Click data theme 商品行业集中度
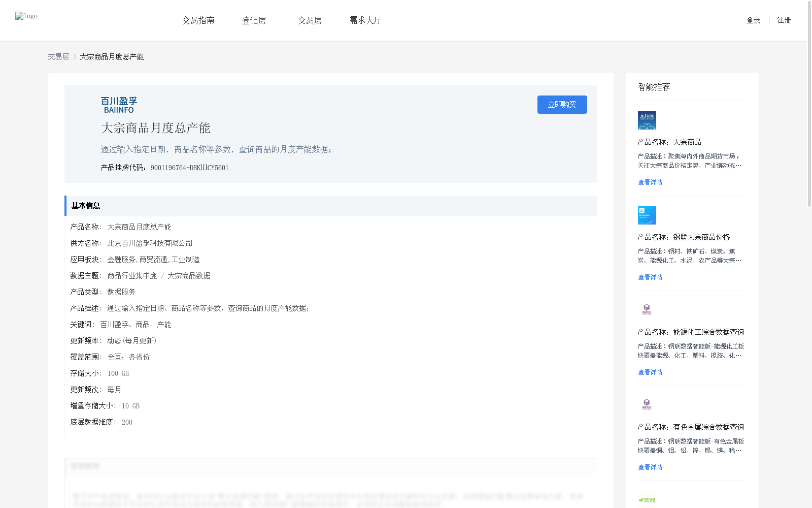The width and height of the screenshot is (812, 508). [132, 276]
